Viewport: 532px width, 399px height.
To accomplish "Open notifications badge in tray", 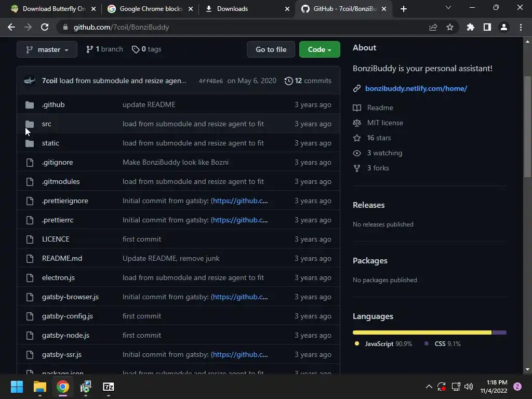I will (517, 387).
